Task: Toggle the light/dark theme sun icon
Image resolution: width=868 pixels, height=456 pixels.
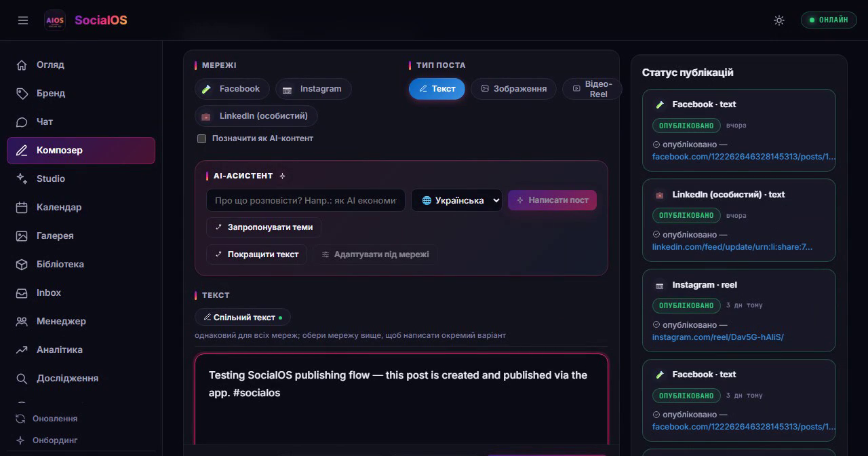Action: tap(779, 20)
